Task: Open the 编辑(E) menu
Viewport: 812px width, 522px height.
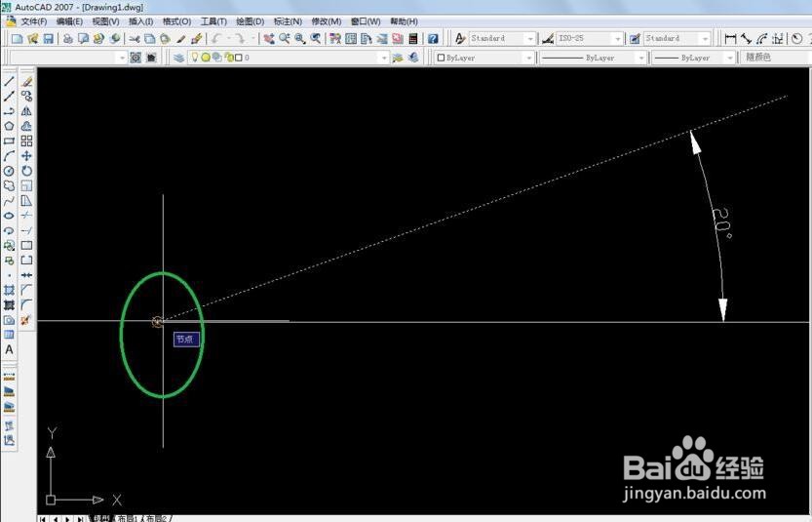Action: point(69,21)
